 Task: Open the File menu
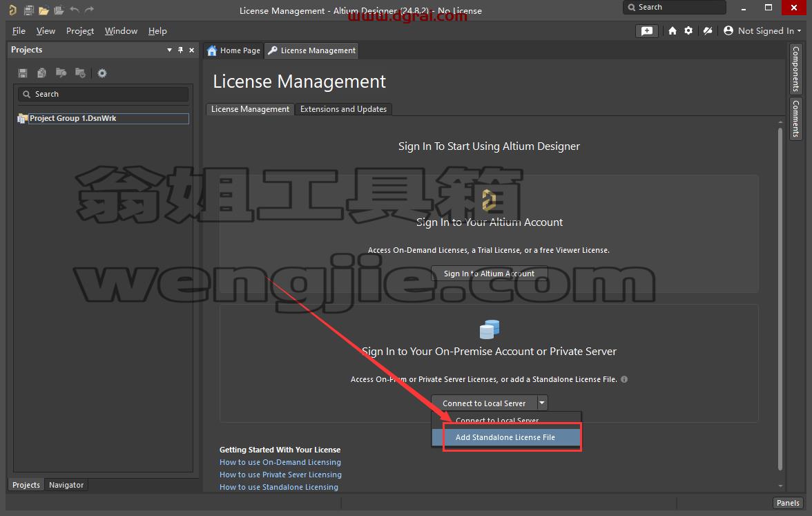[19, 31]
